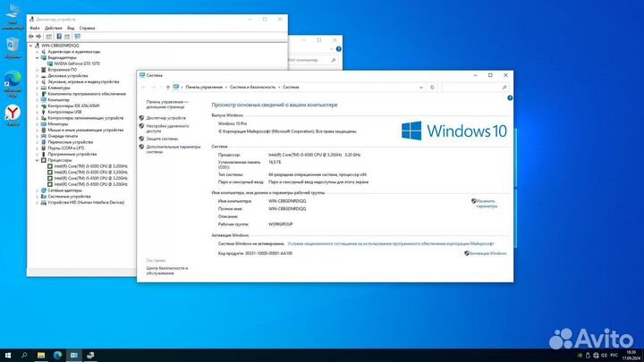Select Мыши и иные указывающие устройства row
Viewport: 644px width, 362px height.
coord(86,130)
